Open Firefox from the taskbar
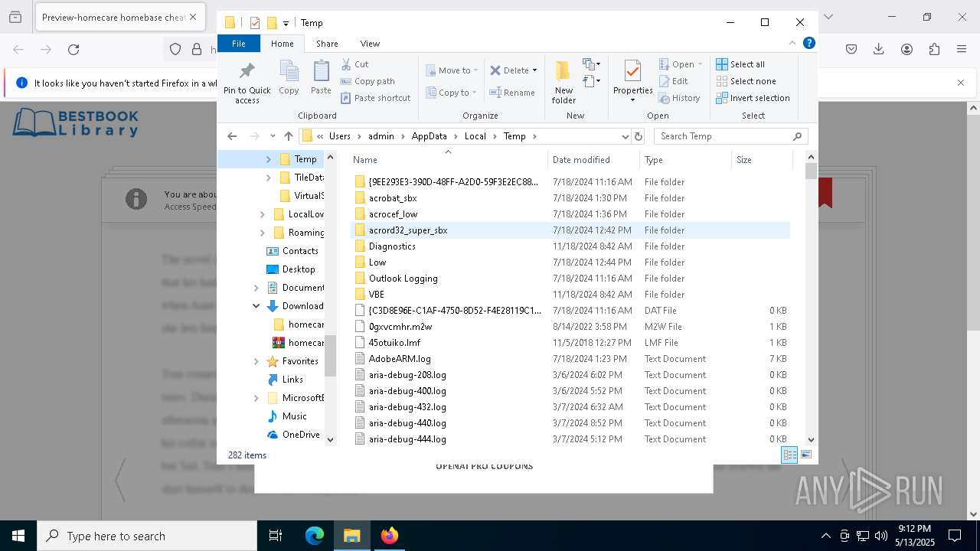 point(390,536)
